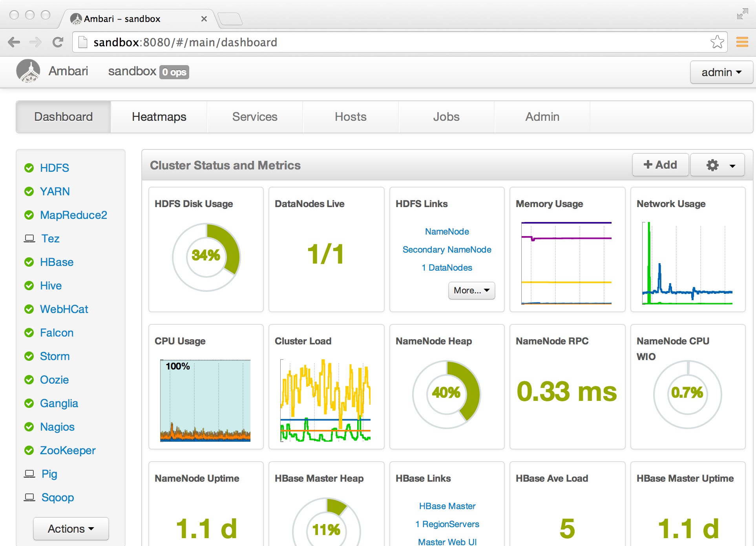Open the Chrome hamburger menu icon

tap(741, 42)
